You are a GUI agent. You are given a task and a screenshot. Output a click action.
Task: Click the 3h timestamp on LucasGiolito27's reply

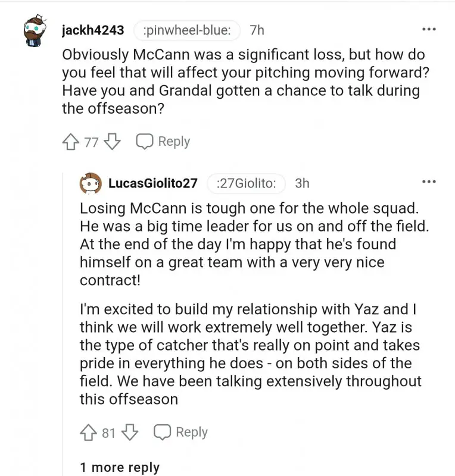pyautogui.click(x=303, y=183)
